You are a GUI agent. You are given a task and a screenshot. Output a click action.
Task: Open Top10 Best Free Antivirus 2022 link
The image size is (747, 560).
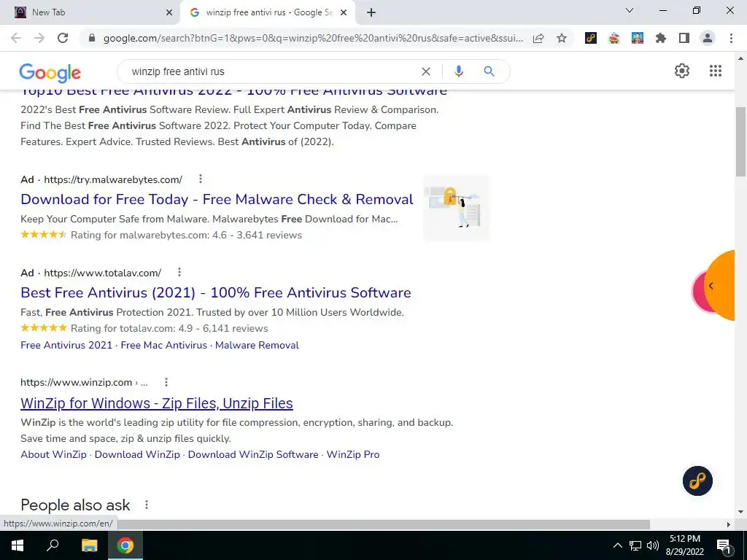pyautogui.click(x=234, y=91)
